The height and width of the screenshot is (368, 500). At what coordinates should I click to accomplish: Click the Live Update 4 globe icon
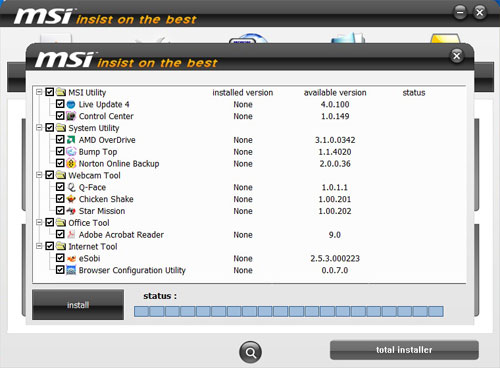pos(71,104)
